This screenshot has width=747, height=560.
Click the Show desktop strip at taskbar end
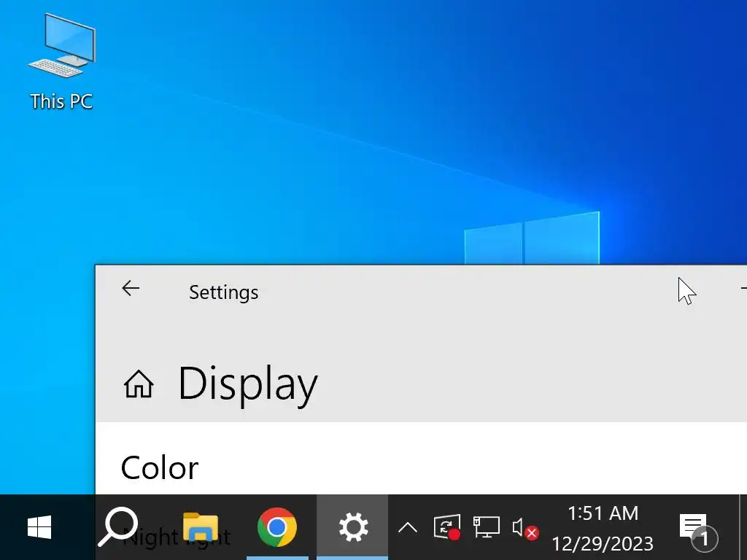tap(743, 527)
